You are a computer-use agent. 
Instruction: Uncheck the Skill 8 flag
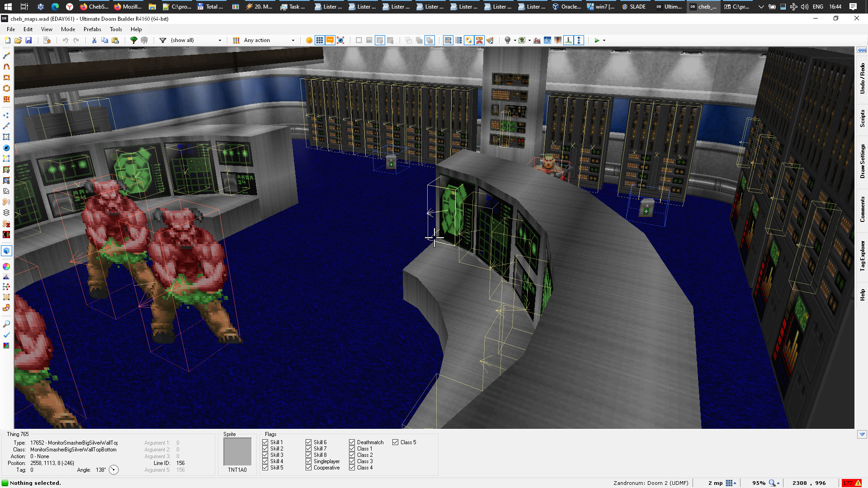tap(309, 455)
